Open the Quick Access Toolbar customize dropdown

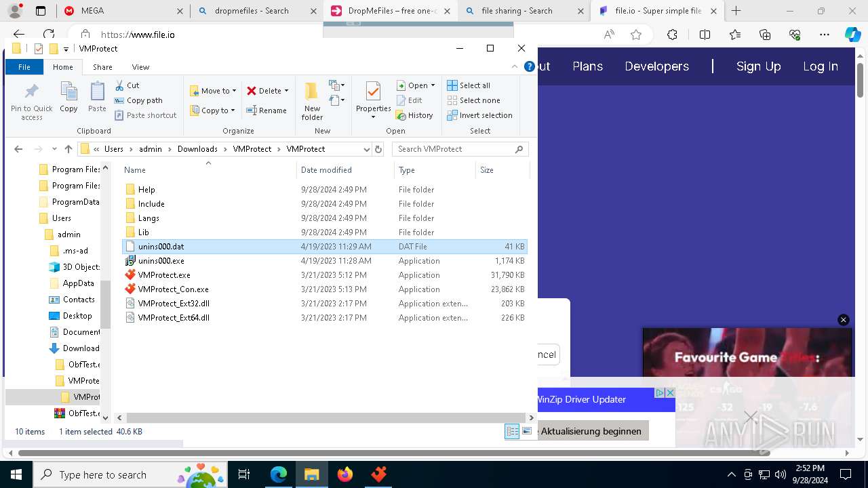click(66, 49)
